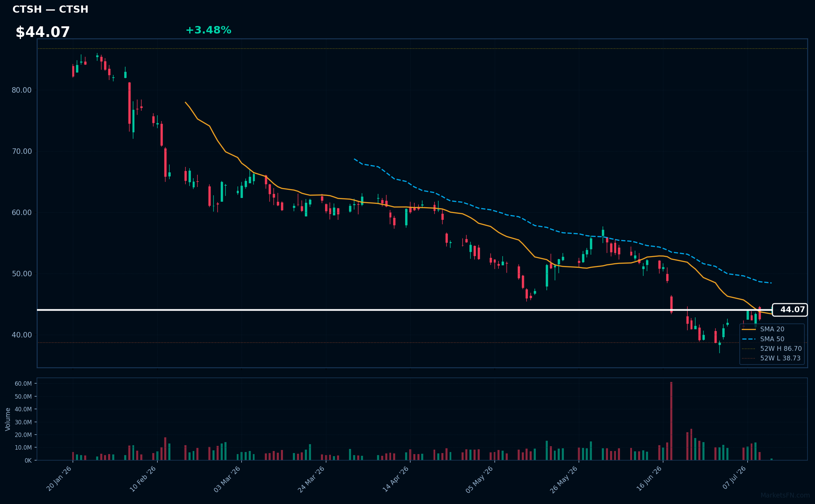Click the tallest red volume bar near 60M
This screenshot has width=815, height=504.
point(671,421)
